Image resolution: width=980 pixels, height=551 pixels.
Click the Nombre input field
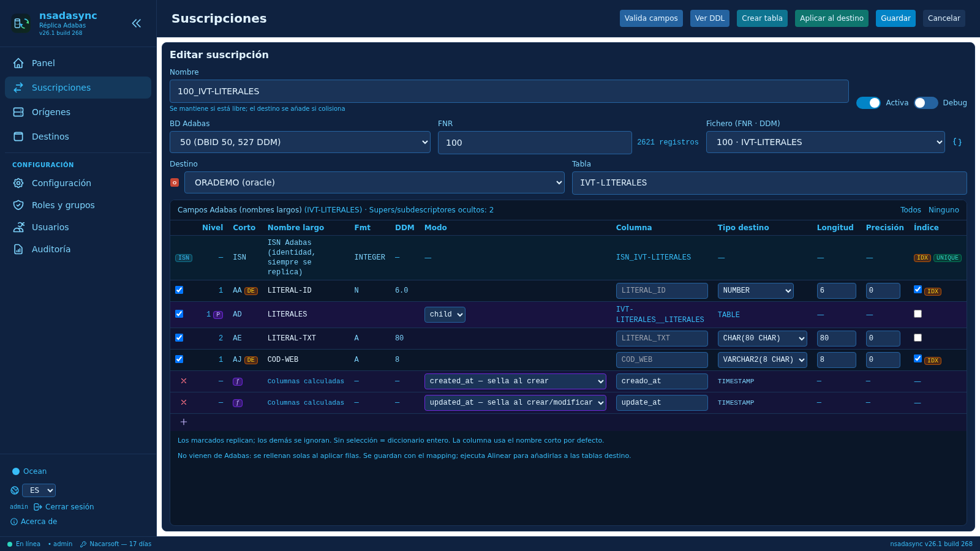[x=509, y=91]
